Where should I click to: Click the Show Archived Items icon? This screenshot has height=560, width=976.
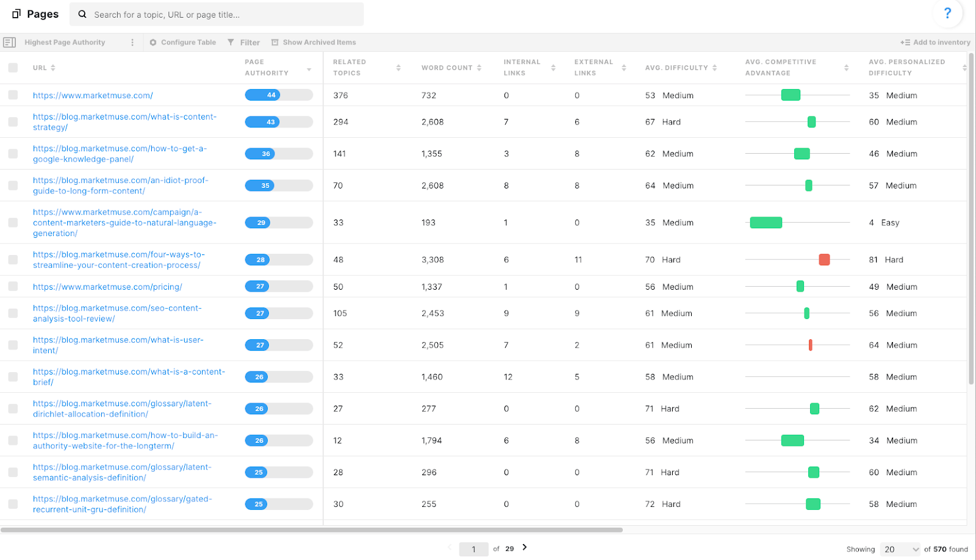pos(274,42)
